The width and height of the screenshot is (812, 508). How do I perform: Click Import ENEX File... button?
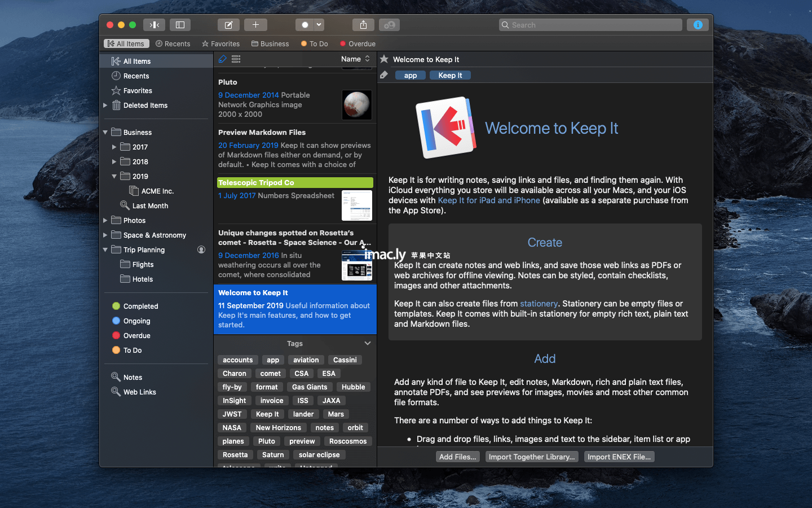tap(619, 457)
